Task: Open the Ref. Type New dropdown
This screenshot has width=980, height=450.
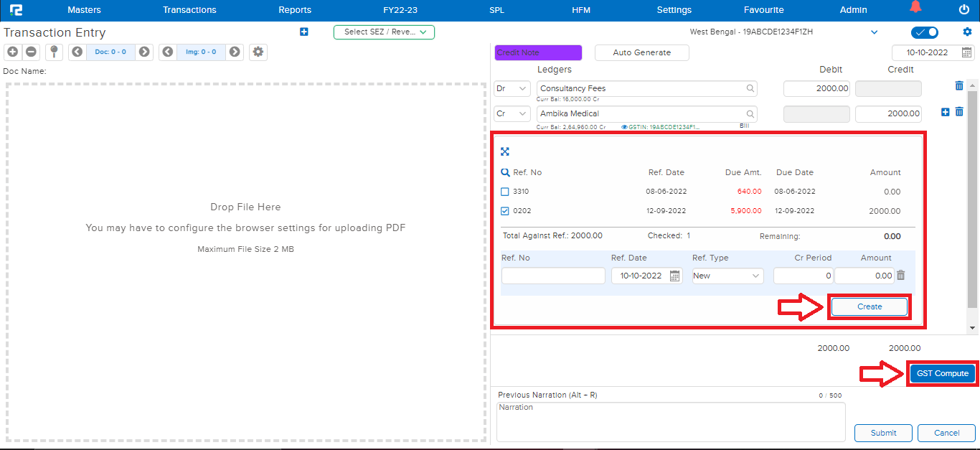Action: point(727,276)
